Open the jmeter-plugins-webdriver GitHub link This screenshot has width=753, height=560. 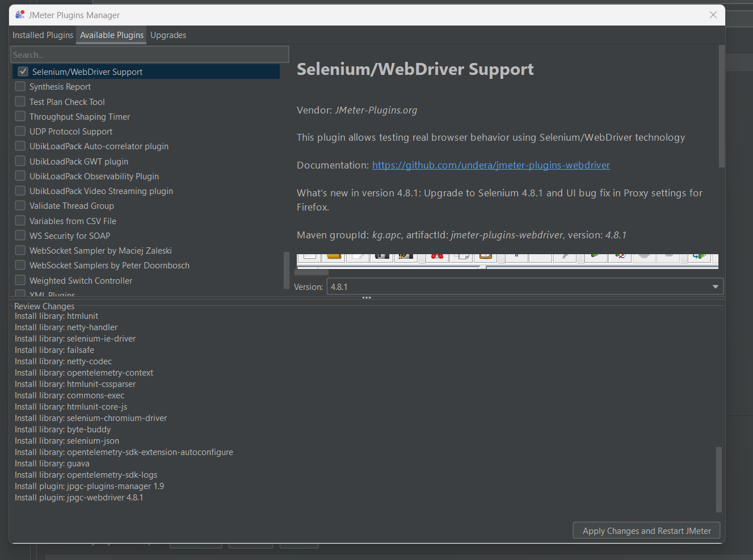(491, 165)
